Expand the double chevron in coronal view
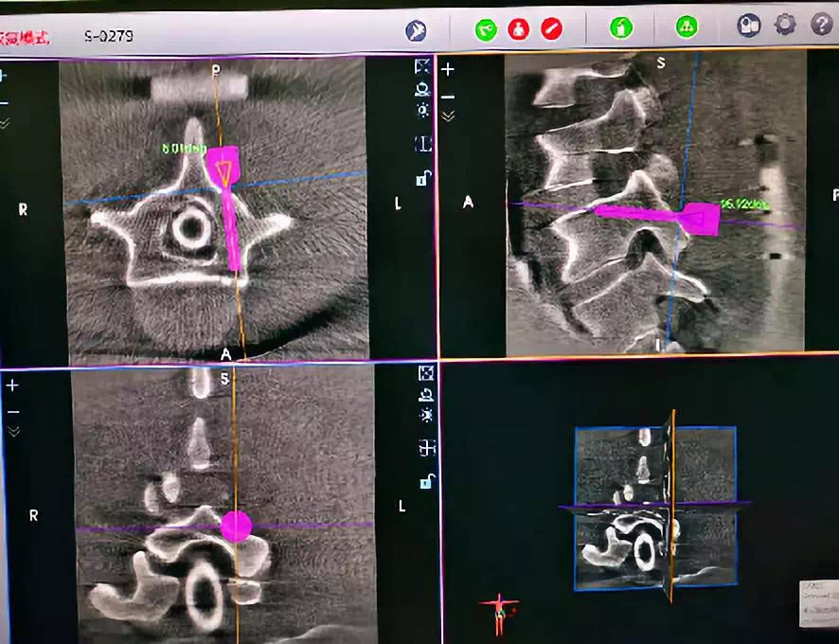This screenshot has width=839, height=644. (x=12, y=431)
